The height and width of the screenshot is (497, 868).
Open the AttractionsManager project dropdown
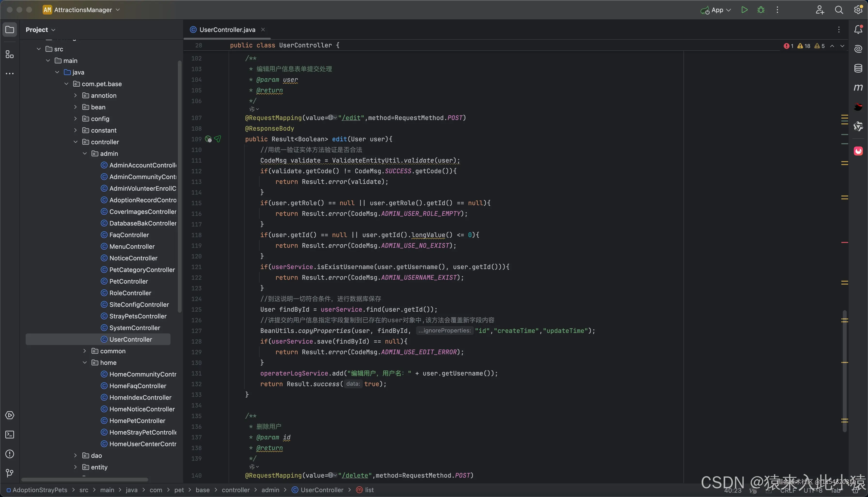[81, 10]
